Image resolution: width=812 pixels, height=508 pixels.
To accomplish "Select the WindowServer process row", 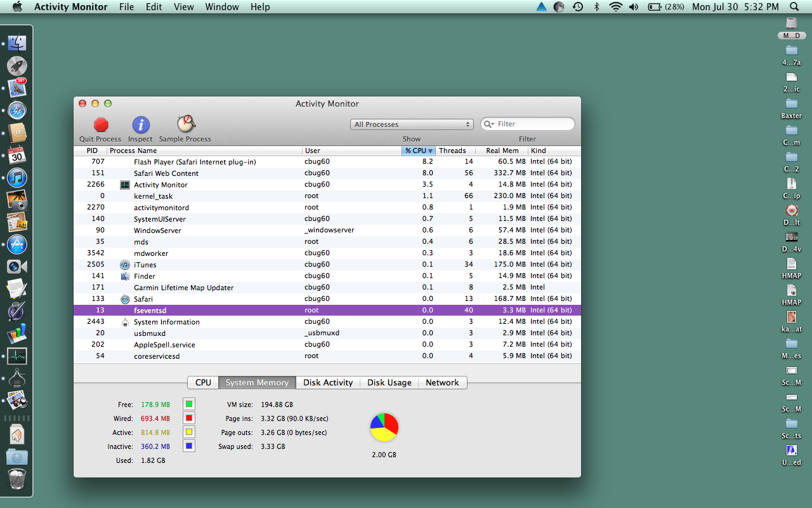I will [x=327, y=231].
